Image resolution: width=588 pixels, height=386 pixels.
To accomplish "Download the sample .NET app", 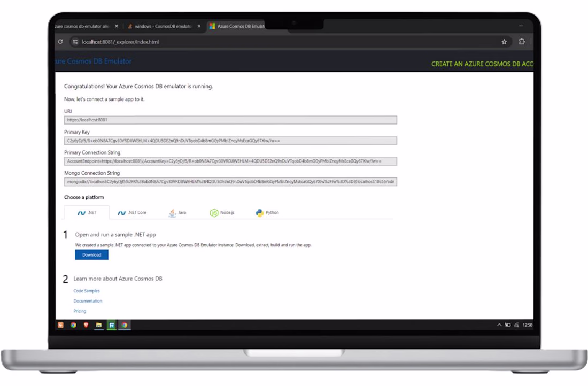I will 91,254.
